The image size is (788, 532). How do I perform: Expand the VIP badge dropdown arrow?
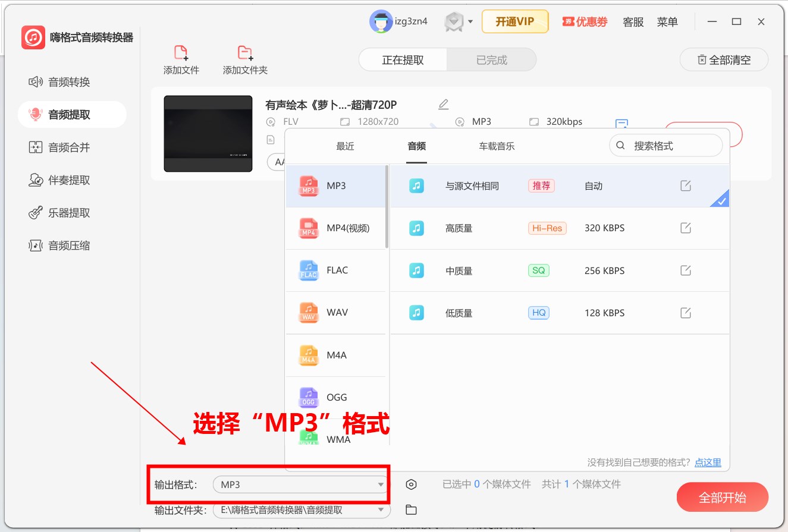(470, 22)
